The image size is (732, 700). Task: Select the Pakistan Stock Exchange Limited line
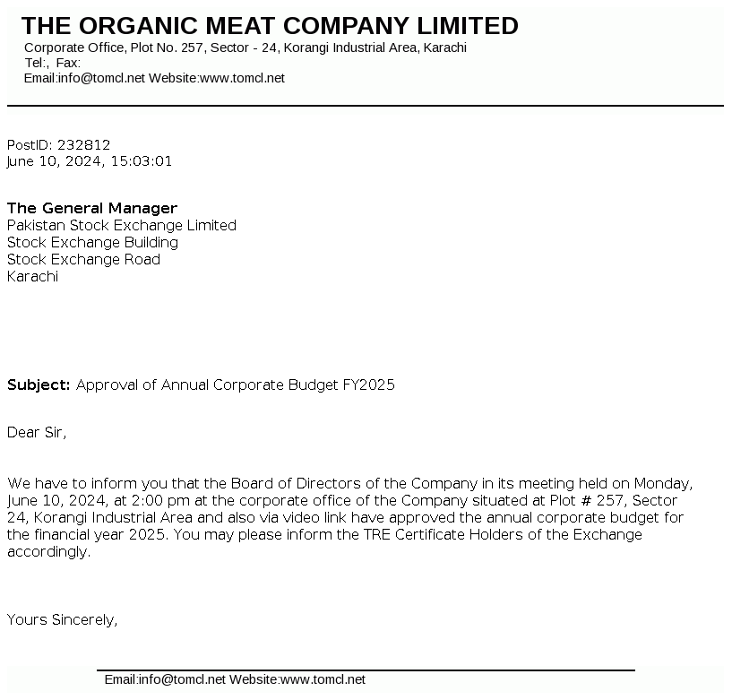pyautogui.click(x=121, y=225)
